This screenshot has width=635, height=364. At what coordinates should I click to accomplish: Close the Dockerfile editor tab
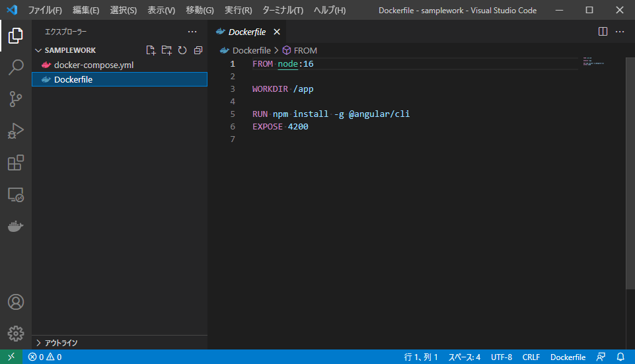point(277,32)
